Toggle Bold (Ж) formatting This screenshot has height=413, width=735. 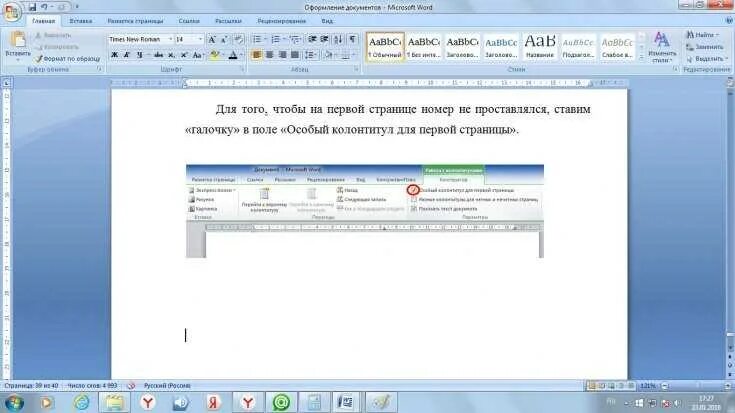click(114, 55)
